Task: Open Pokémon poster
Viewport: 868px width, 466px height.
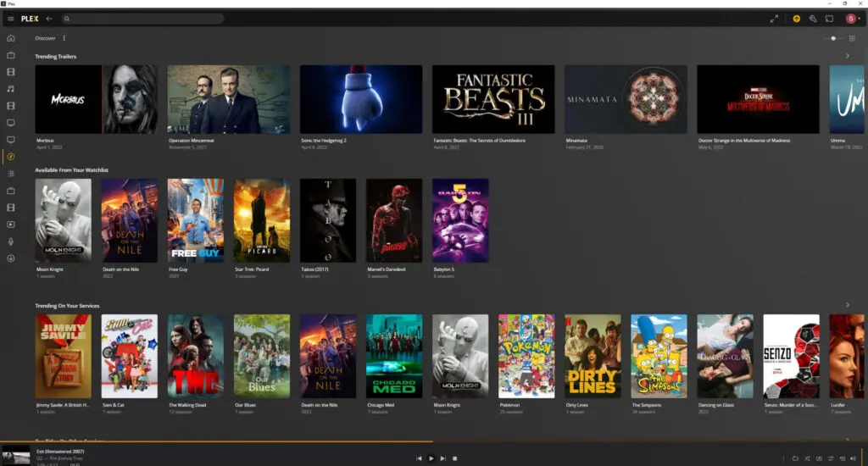Action: [x=526, y=356]
